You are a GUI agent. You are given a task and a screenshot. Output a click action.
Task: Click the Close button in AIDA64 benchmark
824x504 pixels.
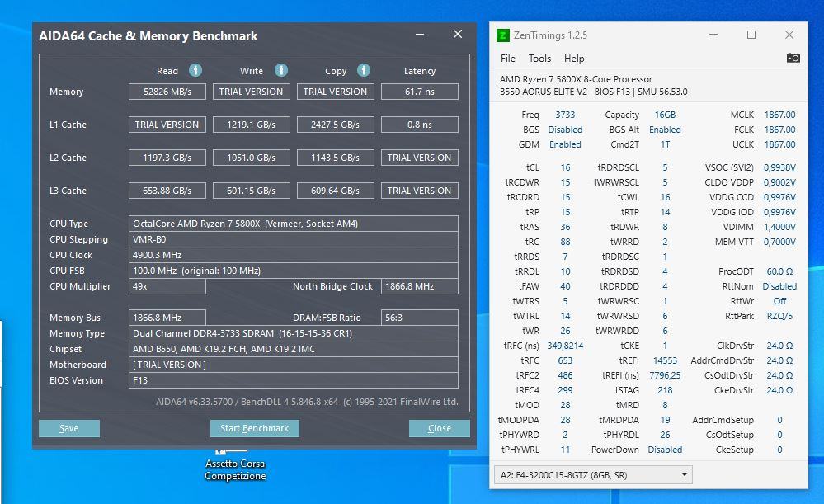tap(440, 428)
